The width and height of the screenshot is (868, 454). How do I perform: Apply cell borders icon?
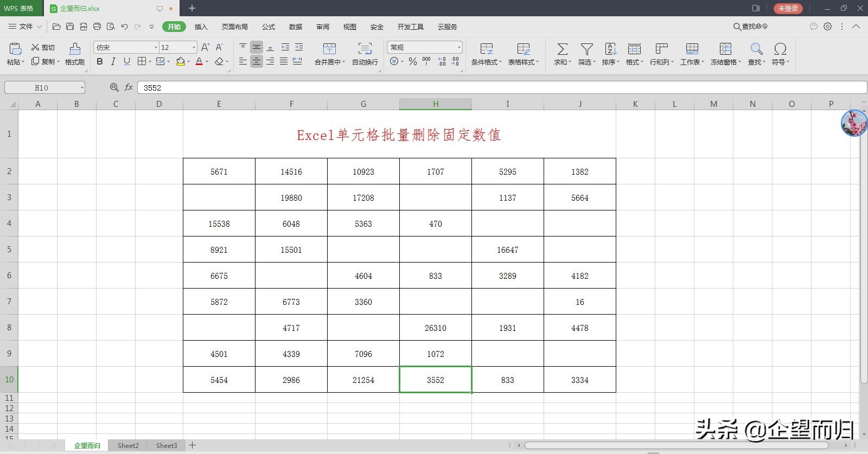[142, 62]
